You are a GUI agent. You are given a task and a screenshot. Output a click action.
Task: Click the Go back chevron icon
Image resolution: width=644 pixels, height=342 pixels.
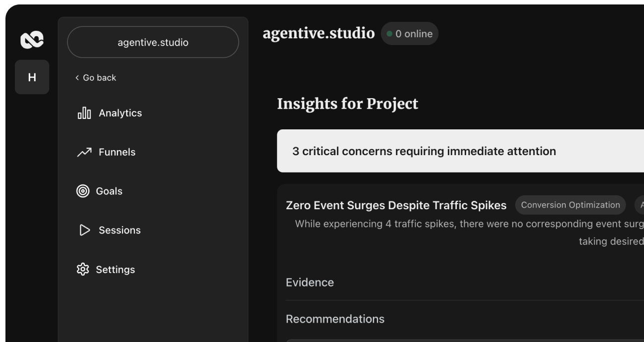tap(77, 78)
